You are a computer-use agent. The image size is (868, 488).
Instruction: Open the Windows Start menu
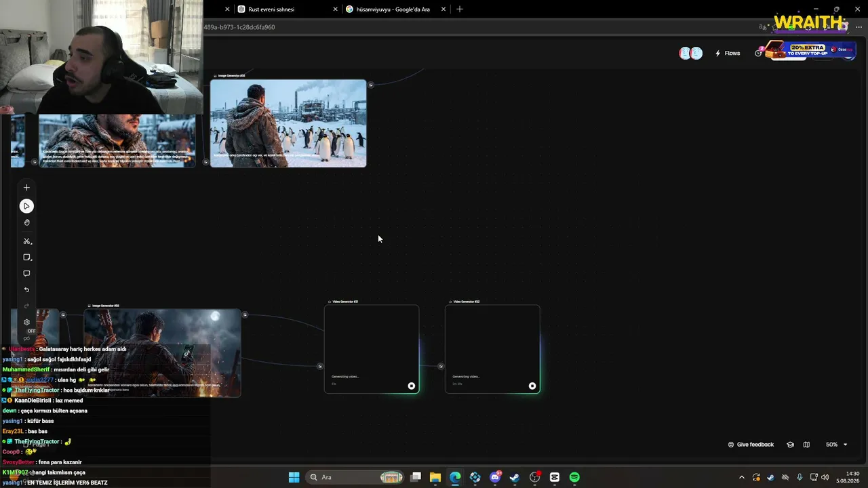(294, 477)
